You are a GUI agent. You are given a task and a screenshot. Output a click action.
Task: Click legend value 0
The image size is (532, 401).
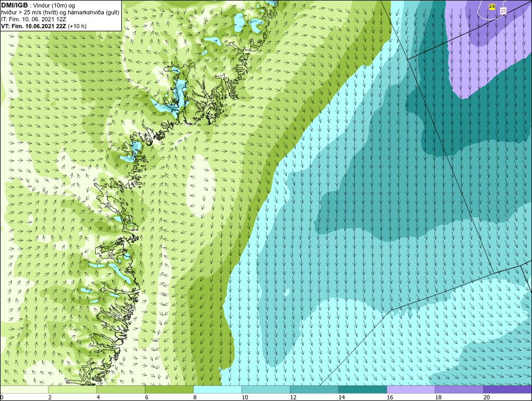2,397
